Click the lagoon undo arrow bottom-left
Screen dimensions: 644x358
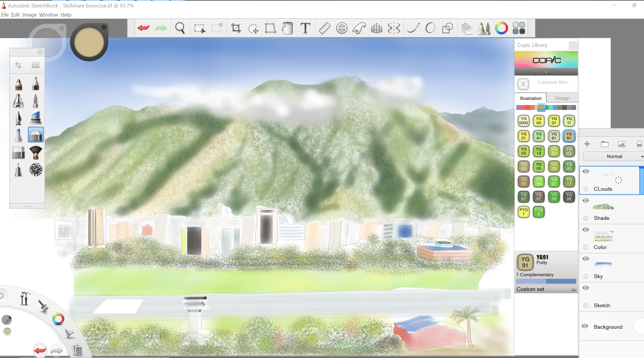pos(40,350)
